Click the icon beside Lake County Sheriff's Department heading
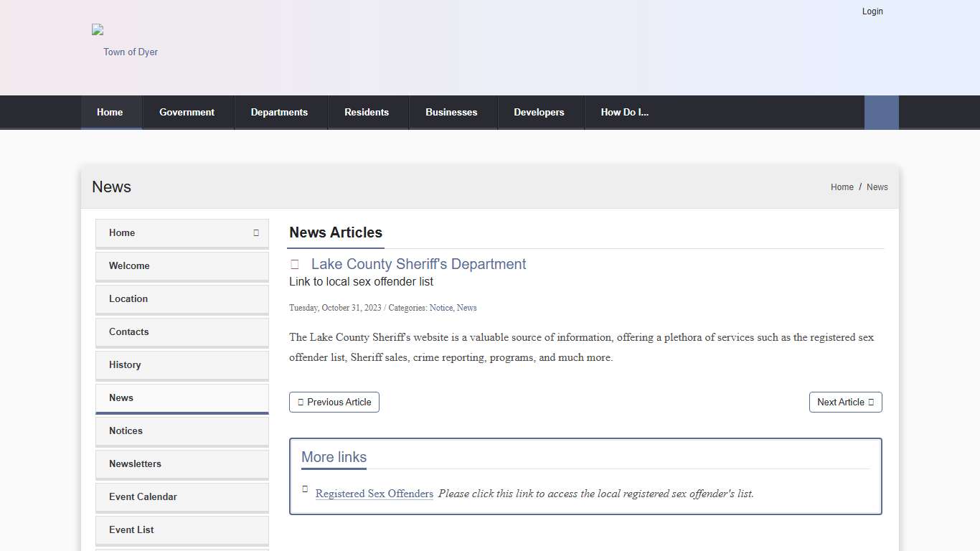The height and width of the screenshot is (551, 980). tap(294, 264)
